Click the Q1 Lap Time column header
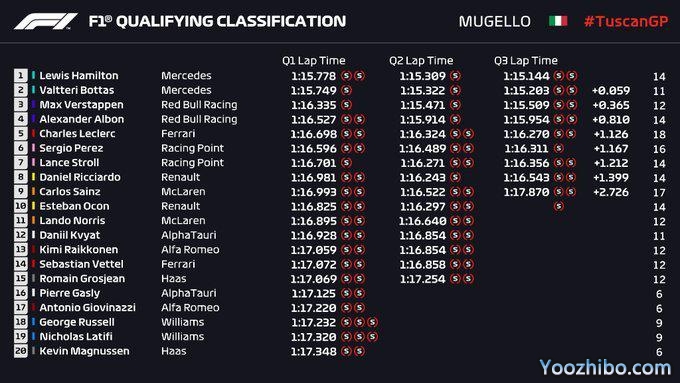Screen dimensions: 680x383 [314, 61]
